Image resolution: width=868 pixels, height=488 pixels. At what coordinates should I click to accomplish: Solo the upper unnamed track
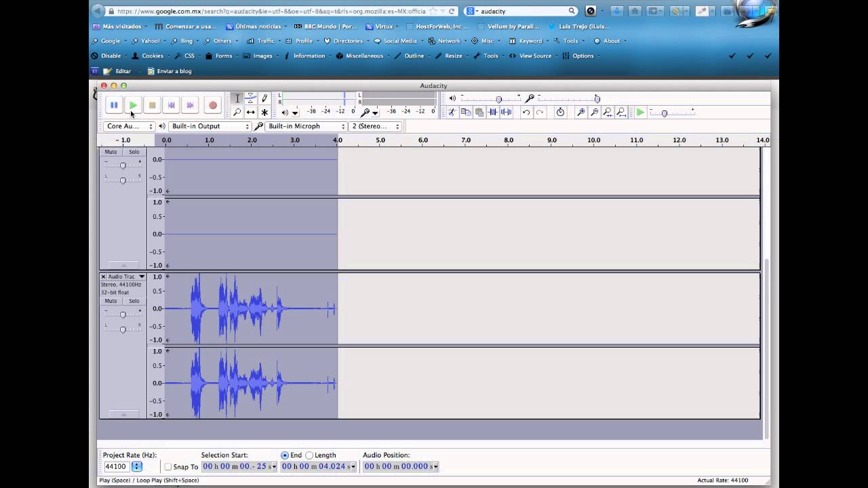coord(134,152)
